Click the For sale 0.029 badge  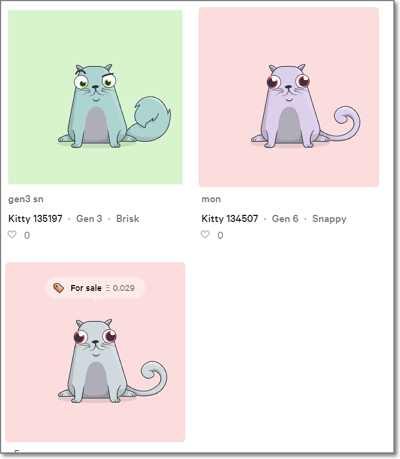95,288
